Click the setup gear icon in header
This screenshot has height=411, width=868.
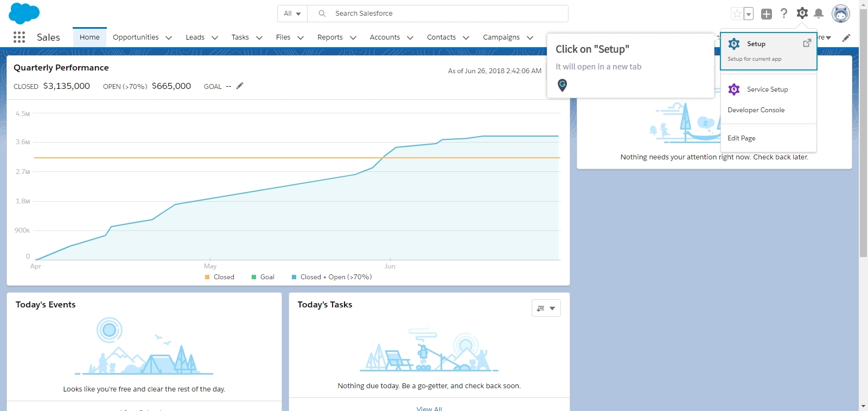tap(802, 13)
